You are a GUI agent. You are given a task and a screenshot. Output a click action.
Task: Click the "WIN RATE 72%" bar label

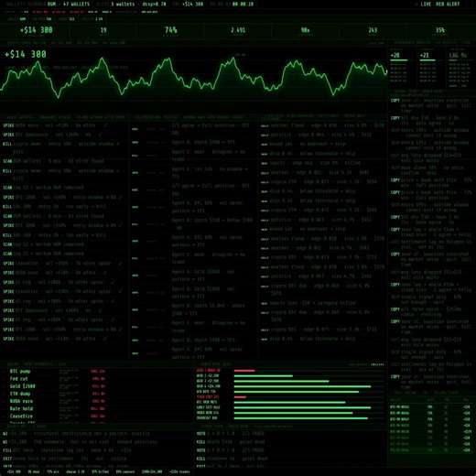206,392
